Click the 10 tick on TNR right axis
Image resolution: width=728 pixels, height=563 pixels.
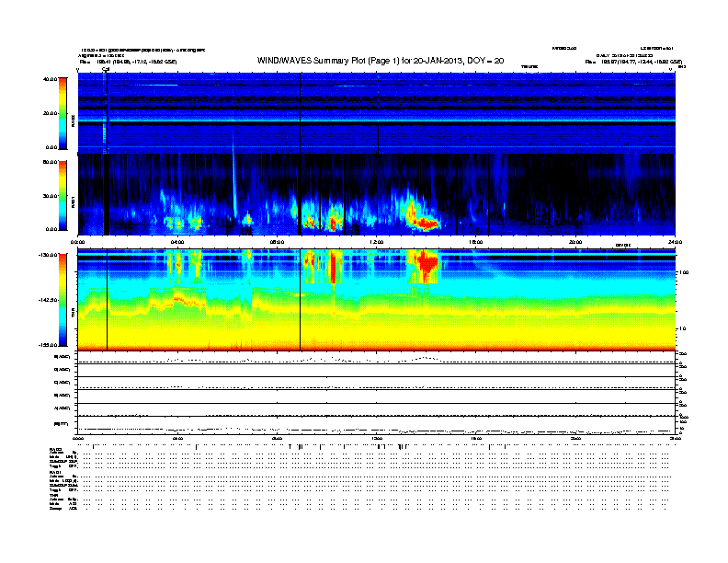[682, 329]
